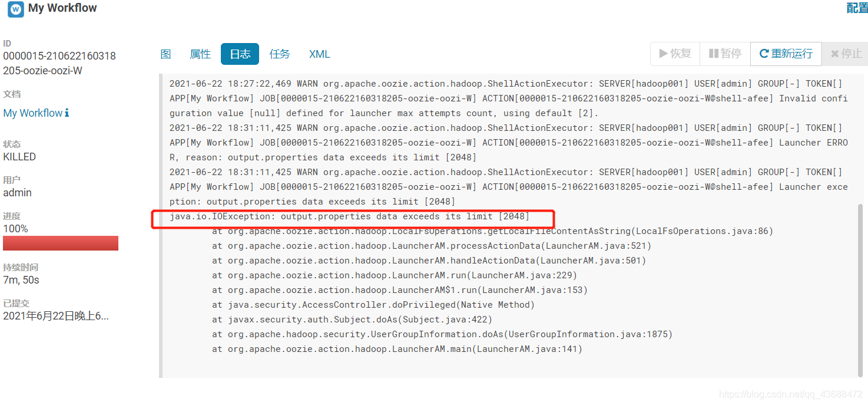Image resolution: width=868 pixels, height=405 pixels.
Task: Select the 日志 log tab
Action: coord(240,54)
